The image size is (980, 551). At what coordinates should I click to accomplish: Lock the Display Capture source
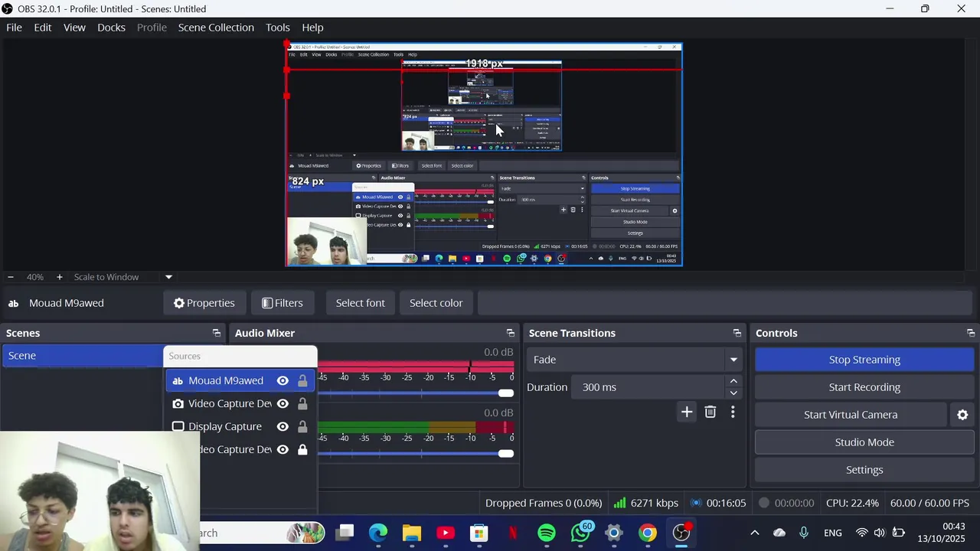click(x=302, y=427)
